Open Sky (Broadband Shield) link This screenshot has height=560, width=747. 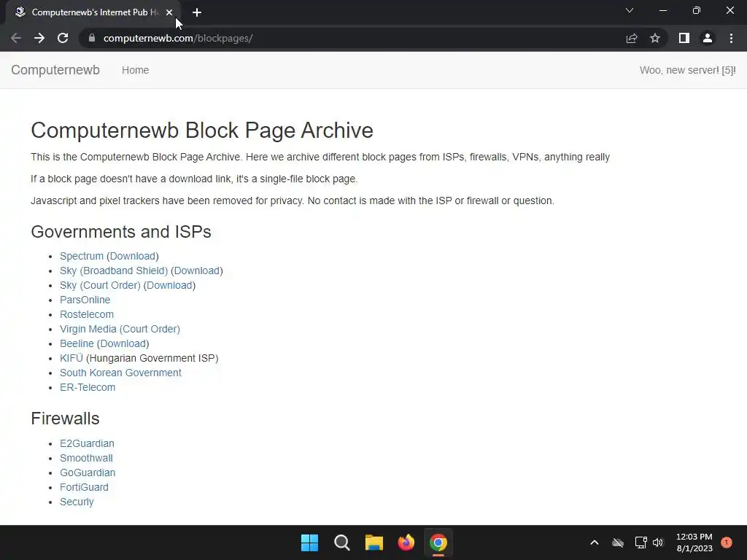click(x=114, y=271)
